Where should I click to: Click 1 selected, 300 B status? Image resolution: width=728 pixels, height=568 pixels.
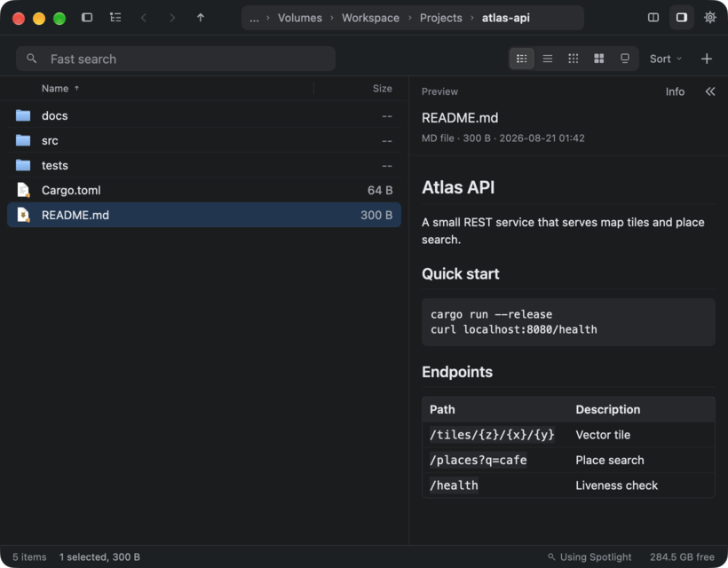(x=99, y=556)
